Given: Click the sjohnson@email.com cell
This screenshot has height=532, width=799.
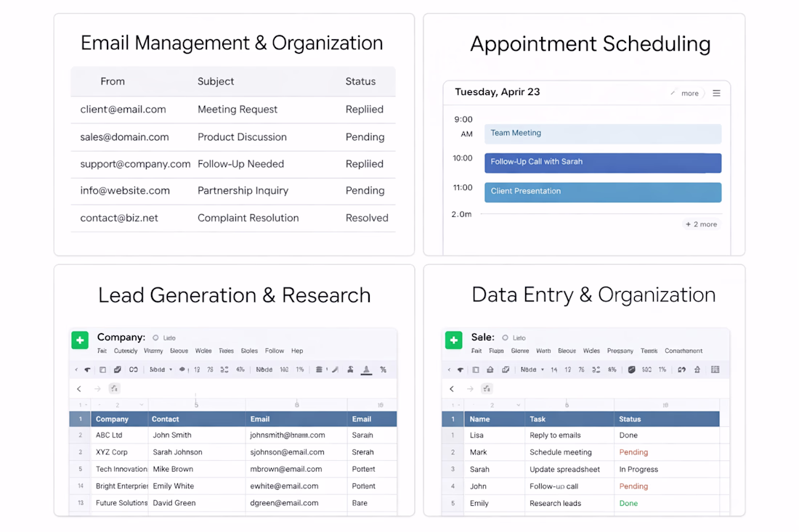Looking at the screenshot, I should 287,452.
